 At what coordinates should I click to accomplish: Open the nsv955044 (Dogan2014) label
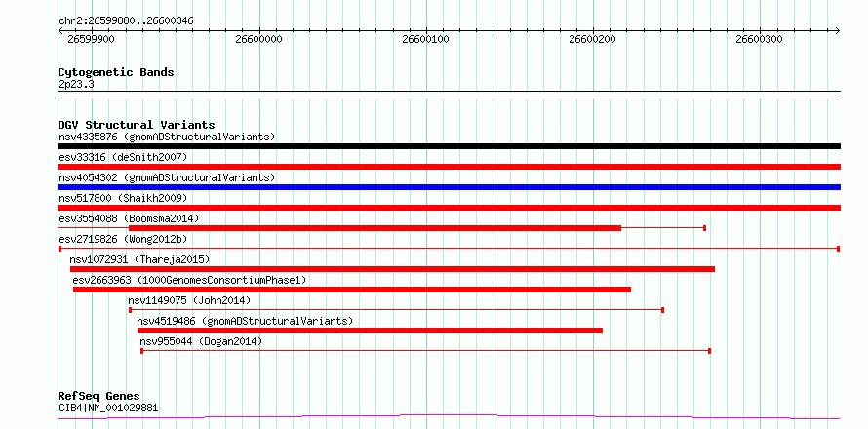[201, 341]
